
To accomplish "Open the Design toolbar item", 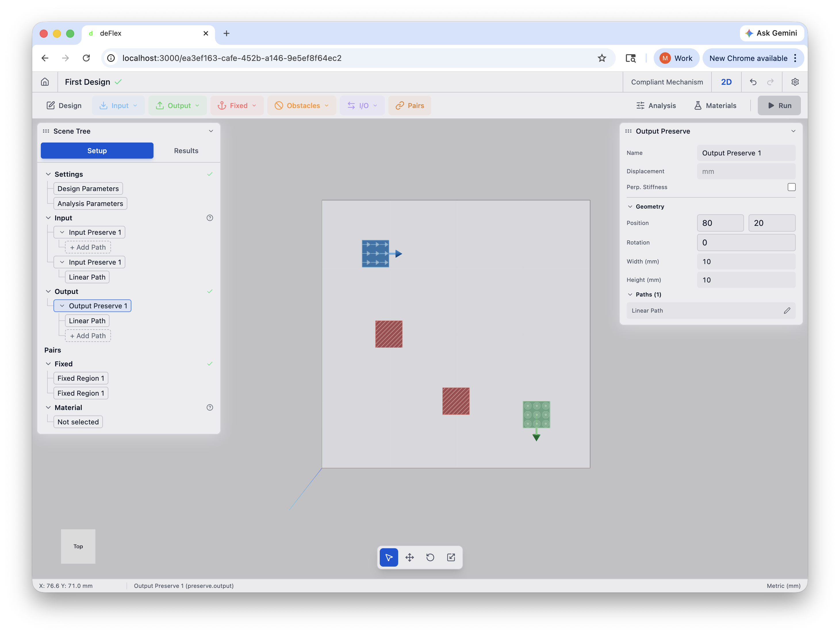I will pyautogui.click(x=64, y=105).
